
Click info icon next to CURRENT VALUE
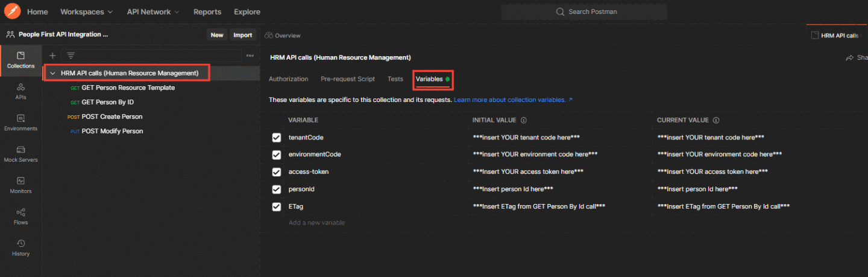715,120
